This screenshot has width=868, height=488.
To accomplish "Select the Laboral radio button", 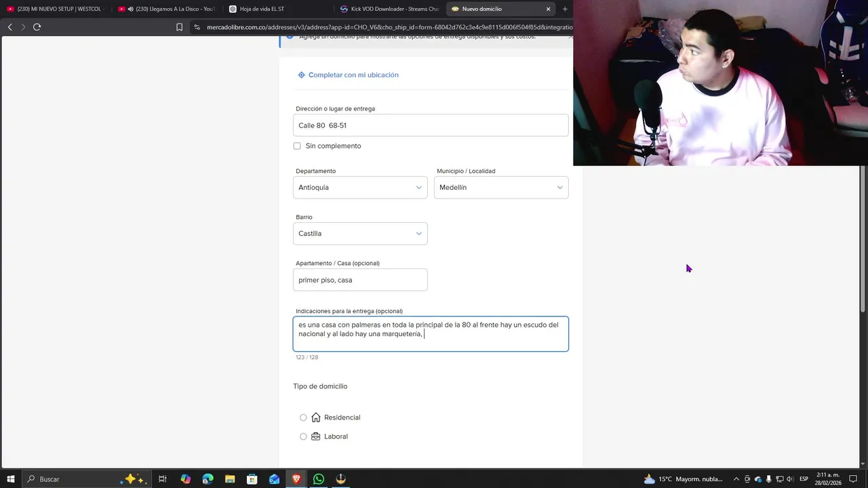I will 303,436.
